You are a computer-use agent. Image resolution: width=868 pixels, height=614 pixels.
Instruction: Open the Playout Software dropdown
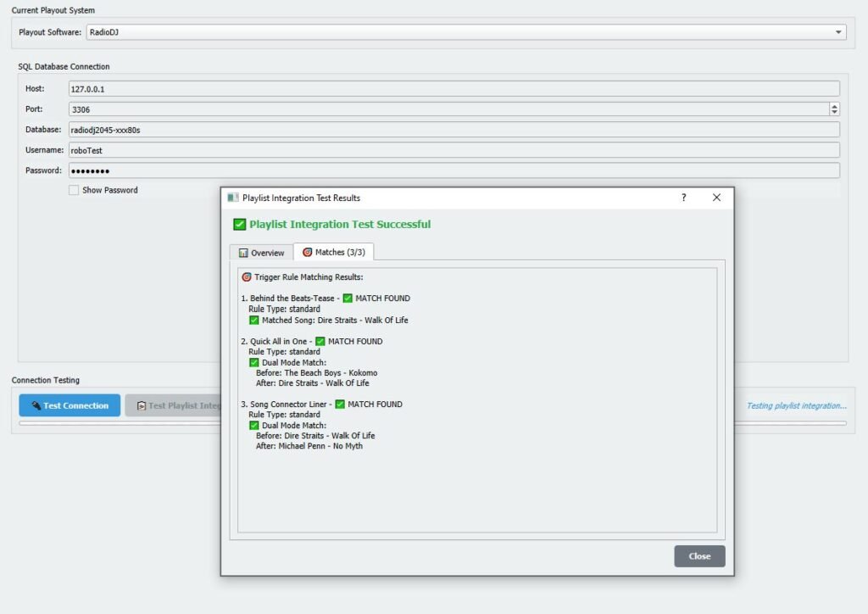(x=838, y=32)
